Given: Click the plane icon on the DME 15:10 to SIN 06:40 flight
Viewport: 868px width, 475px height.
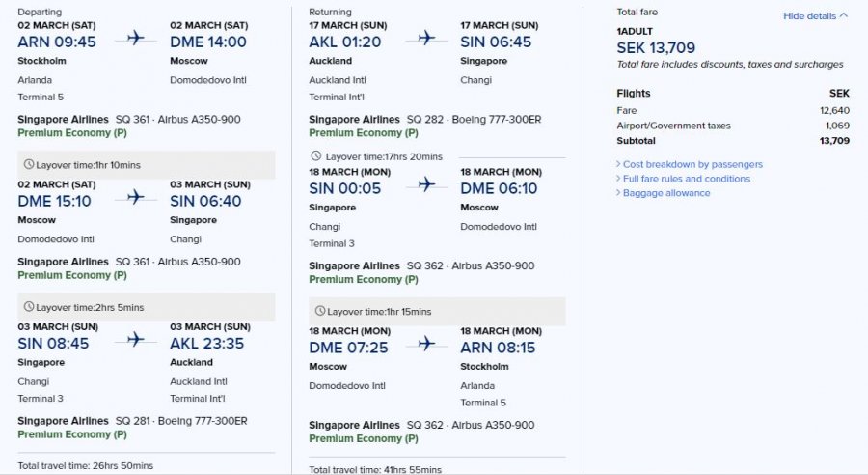Looking at the screenshot, I should click(135, 197).
